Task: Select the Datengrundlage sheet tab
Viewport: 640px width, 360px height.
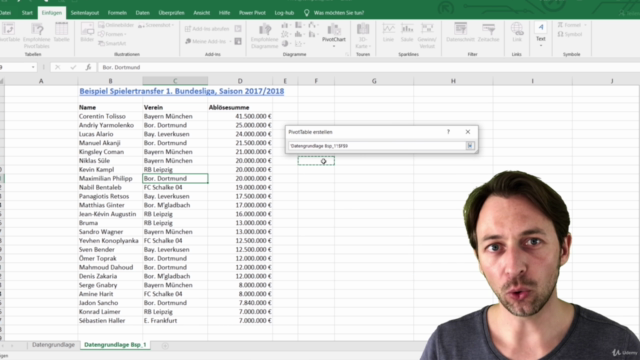Action: [53, 345]
